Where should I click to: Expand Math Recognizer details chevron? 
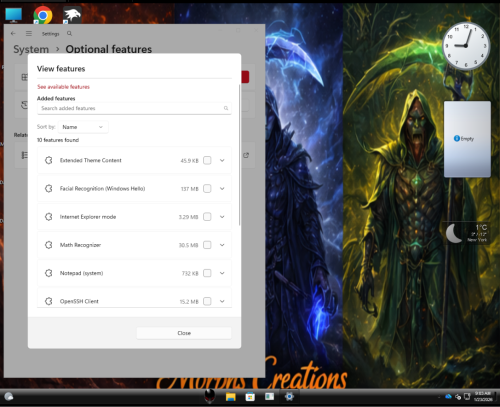[x=222, y=245]
